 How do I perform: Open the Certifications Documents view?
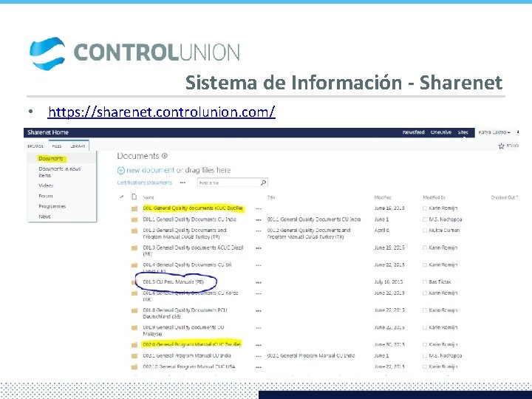coord(145,183)
